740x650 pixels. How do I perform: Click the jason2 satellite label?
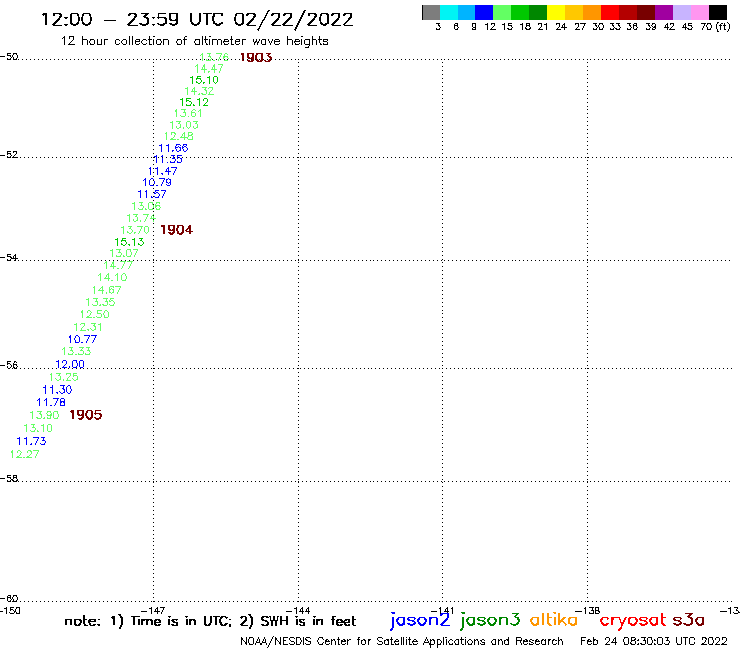coord(420,620)
